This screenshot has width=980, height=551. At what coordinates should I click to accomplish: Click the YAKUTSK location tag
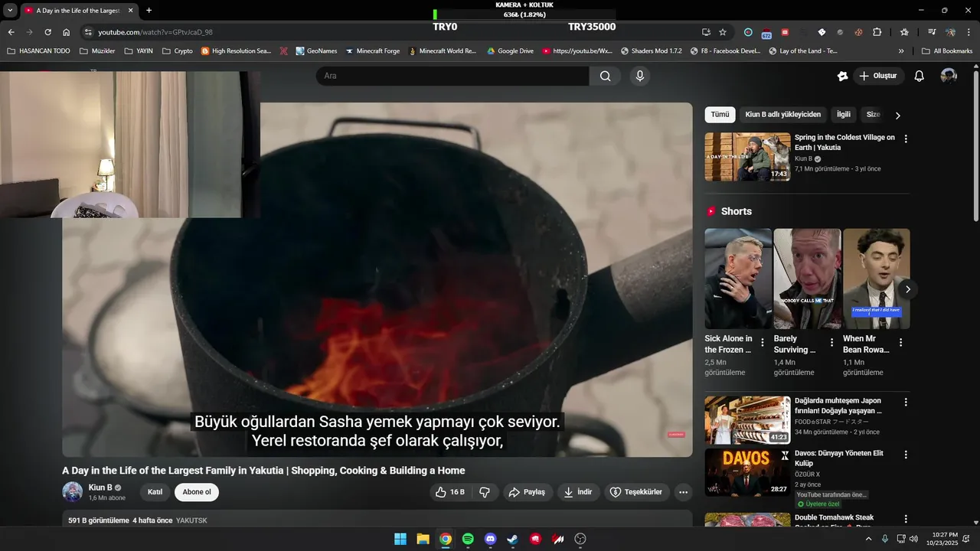(191, 520)
